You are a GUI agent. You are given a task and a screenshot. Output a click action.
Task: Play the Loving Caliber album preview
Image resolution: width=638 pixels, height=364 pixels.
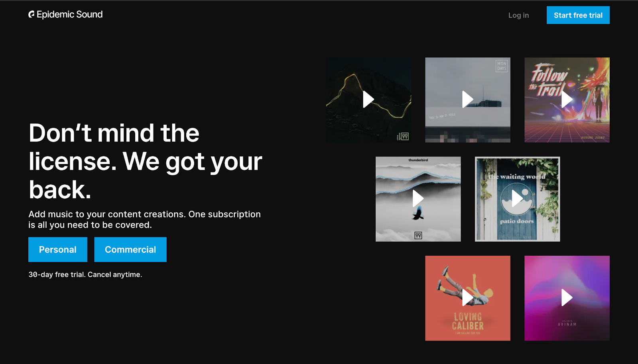467,297
